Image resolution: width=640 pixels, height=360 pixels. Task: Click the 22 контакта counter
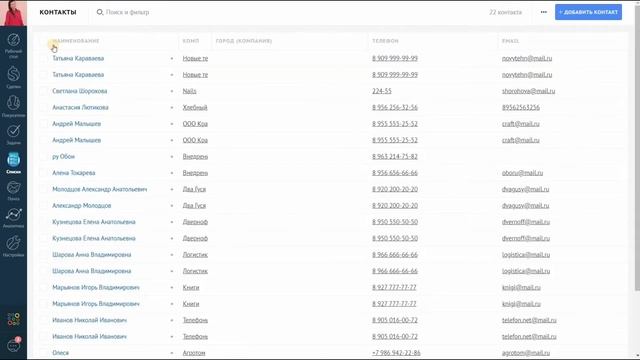[x=505, y=12]
